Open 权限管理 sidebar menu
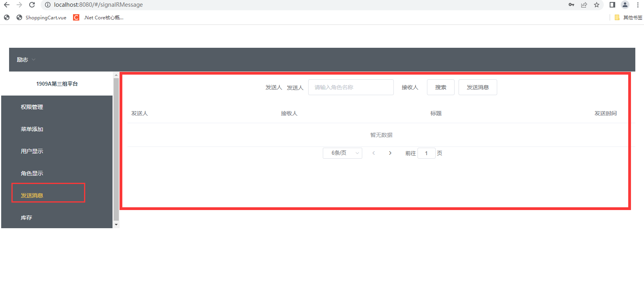Viewport: 644px width, 289px height. click(57, 107)
